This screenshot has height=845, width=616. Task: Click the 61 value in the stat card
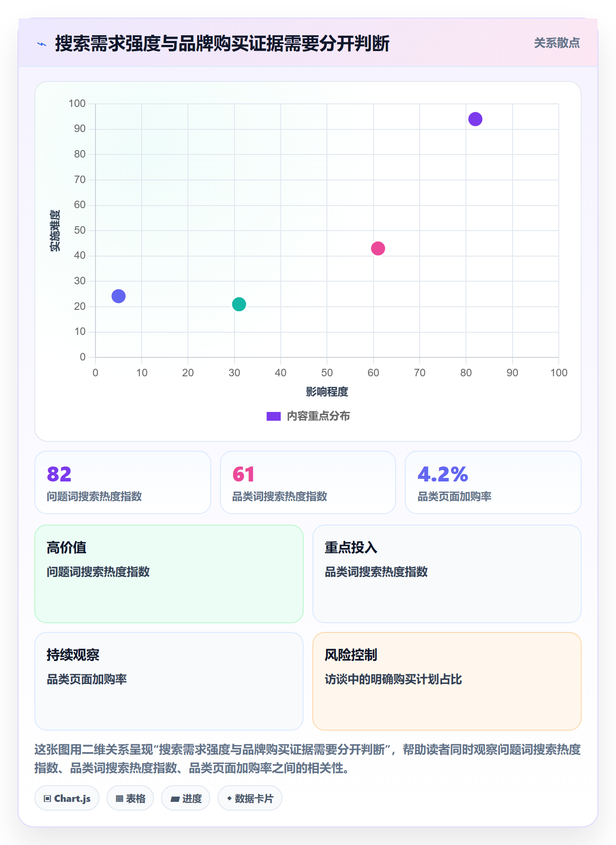tap(243, 474)
